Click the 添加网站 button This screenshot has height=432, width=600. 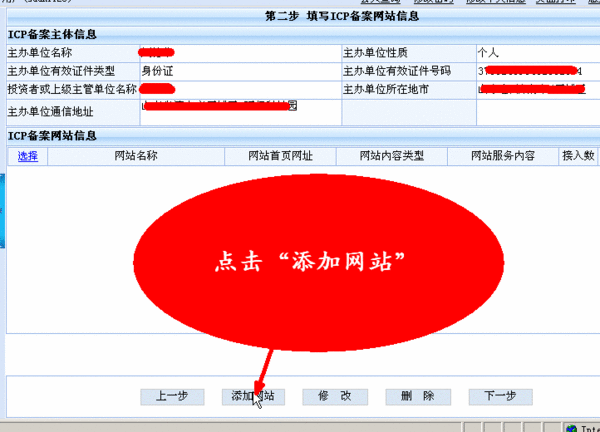(x=253, y=397)
